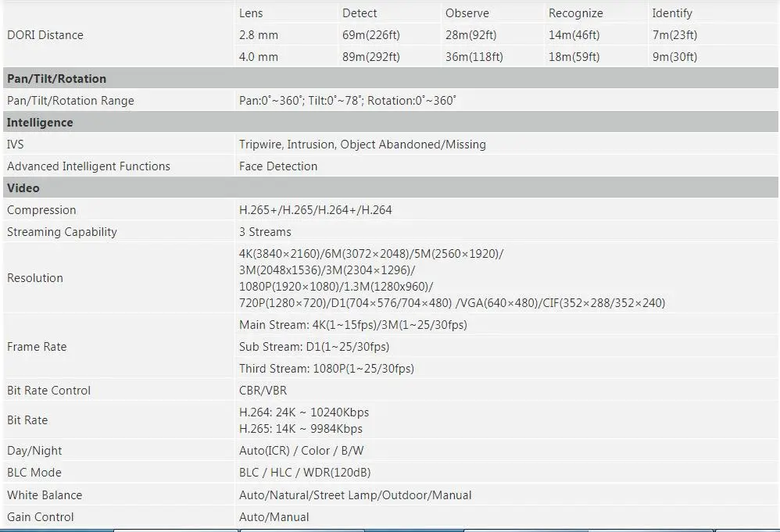The width and height of the screenshot is (780, 532).
Task: Select the "Day/Night" row label
Action: click(x=34, y=451)
